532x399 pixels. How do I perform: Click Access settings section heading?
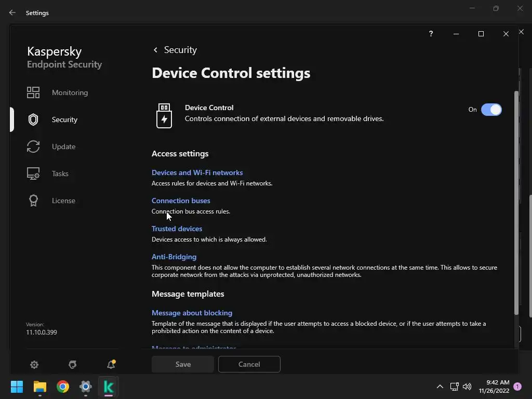tap(180, 154)
